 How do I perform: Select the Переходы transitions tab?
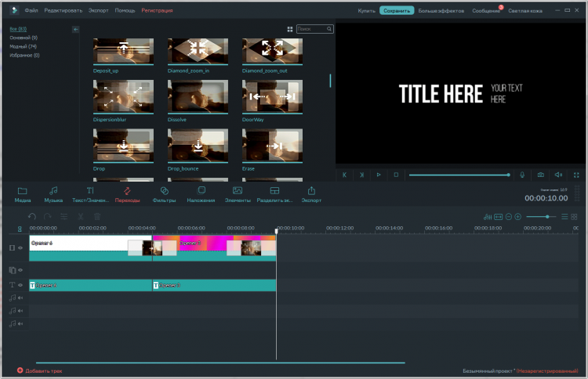click(x=127, y=195)
